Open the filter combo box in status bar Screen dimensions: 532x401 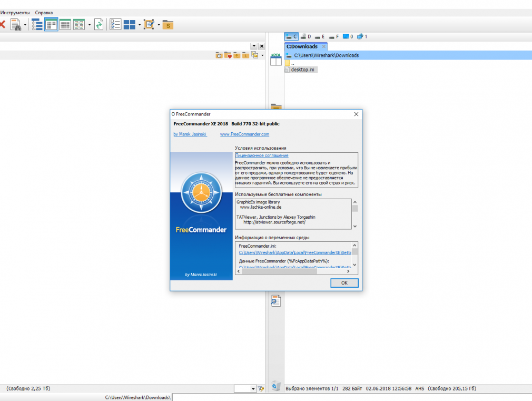tap(245, 389)
